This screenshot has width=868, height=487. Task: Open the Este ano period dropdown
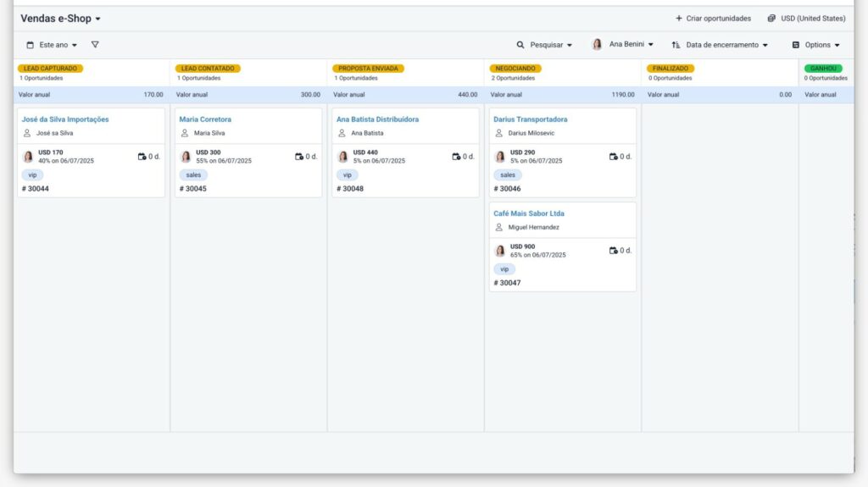tap(58, 45)
